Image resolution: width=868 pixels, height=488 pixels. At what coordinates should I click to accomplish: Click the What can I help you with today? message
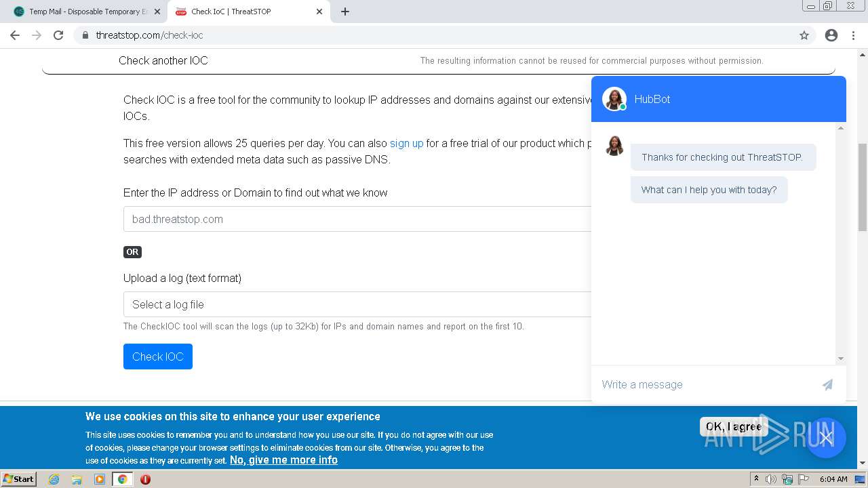709,190
